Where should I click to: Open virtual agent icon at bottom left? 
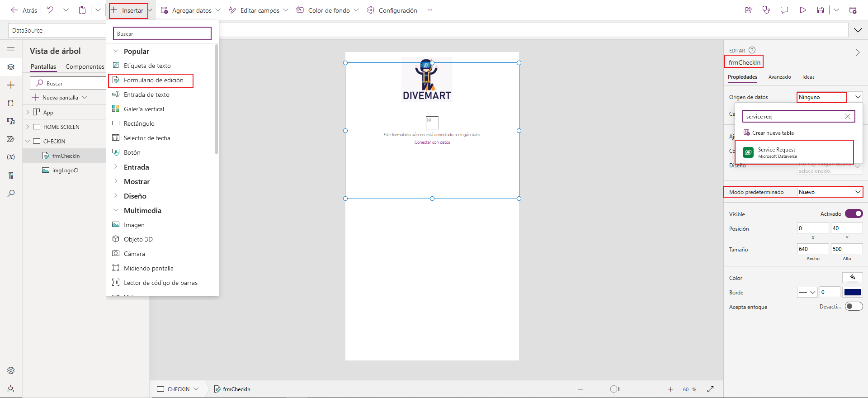11,389
